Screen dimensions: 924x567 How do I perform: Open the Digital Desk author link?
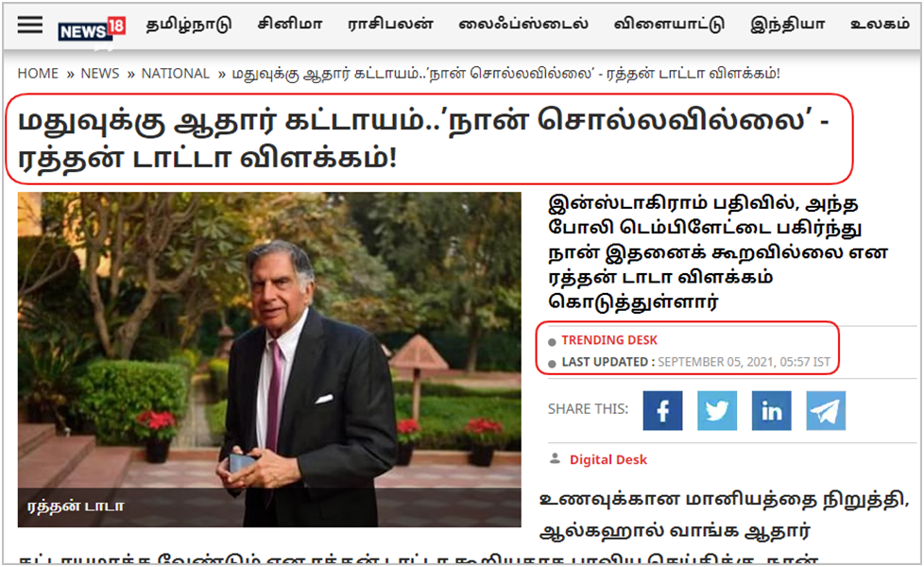608,459
